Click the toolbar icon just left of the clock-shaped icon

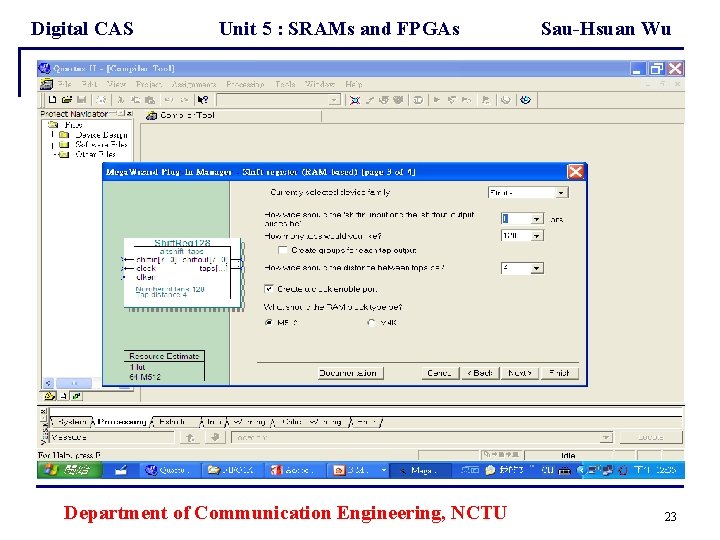point(486,100)
